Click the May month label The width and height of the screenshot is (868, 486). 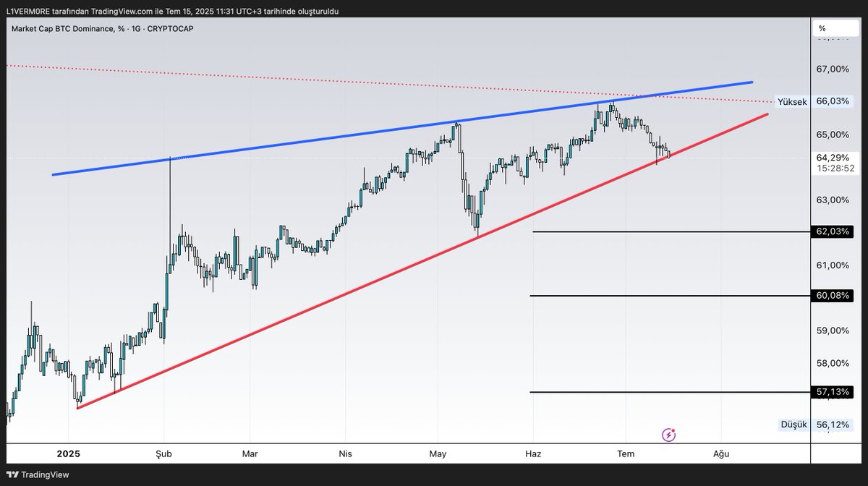coord(438,454)
